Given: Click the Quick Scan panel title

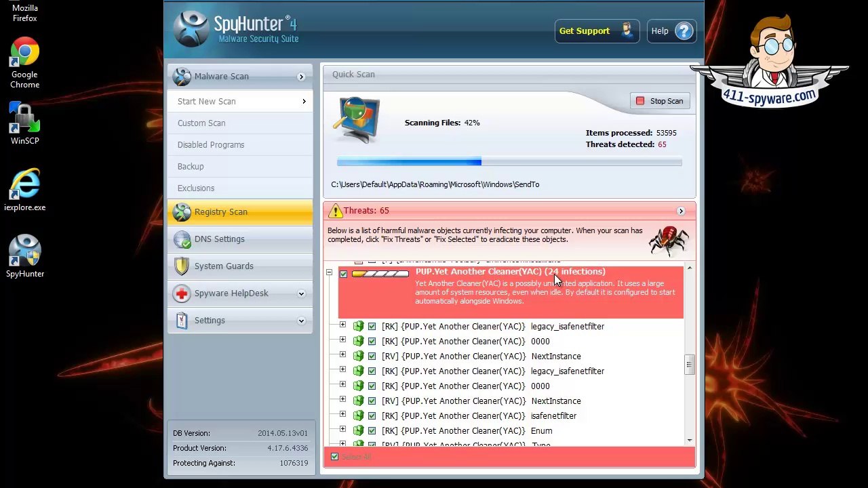Looking at the screenshot, I should 353,75.
